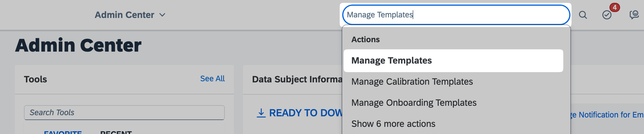Open the See All tools link
The image size is (644, 134).
[x=212, y=79]
